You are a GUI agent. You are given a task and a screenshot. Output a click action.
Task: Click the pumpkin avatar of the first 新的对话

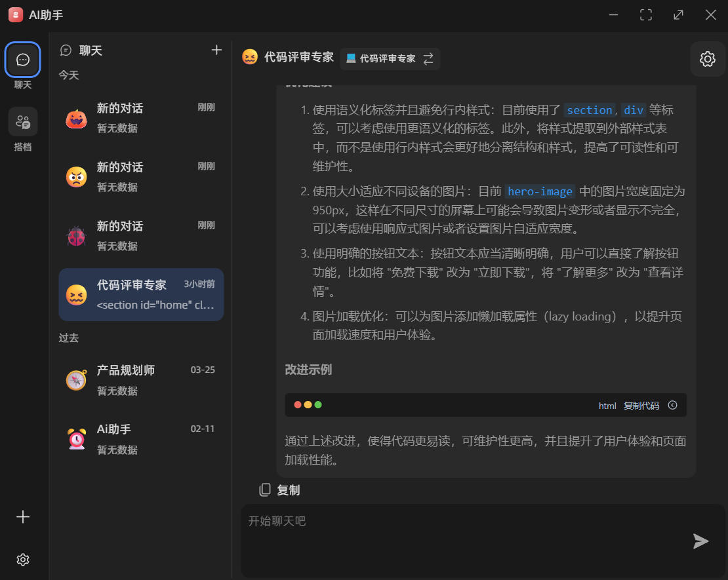click(76, 118)
